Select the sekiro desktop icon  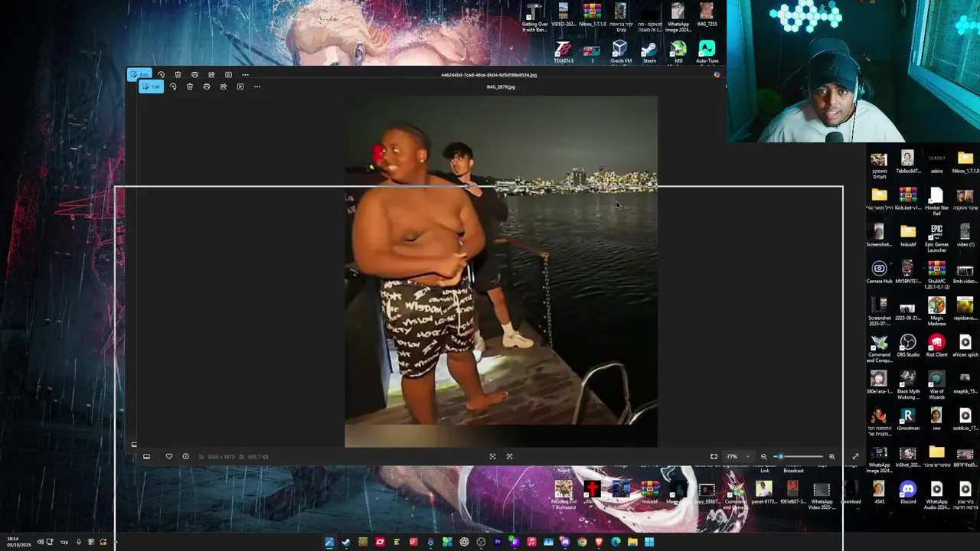pyautogui.click(x=936, y=162)
